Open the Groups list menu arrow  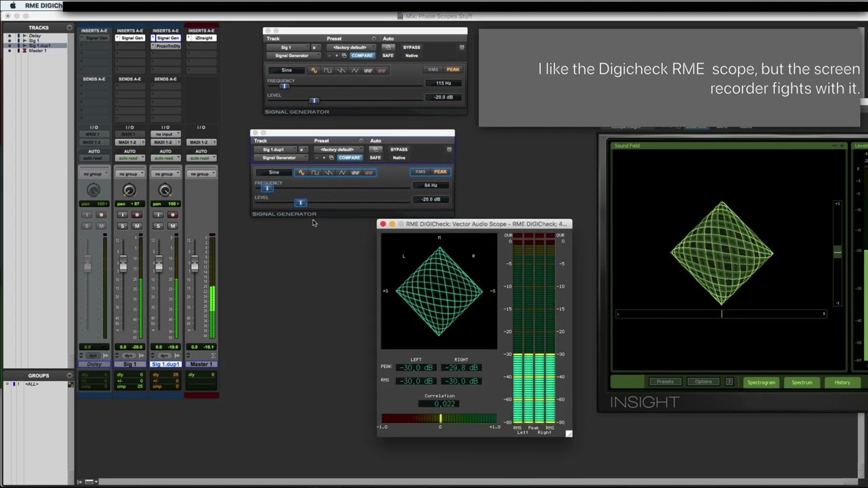[70, 375]
